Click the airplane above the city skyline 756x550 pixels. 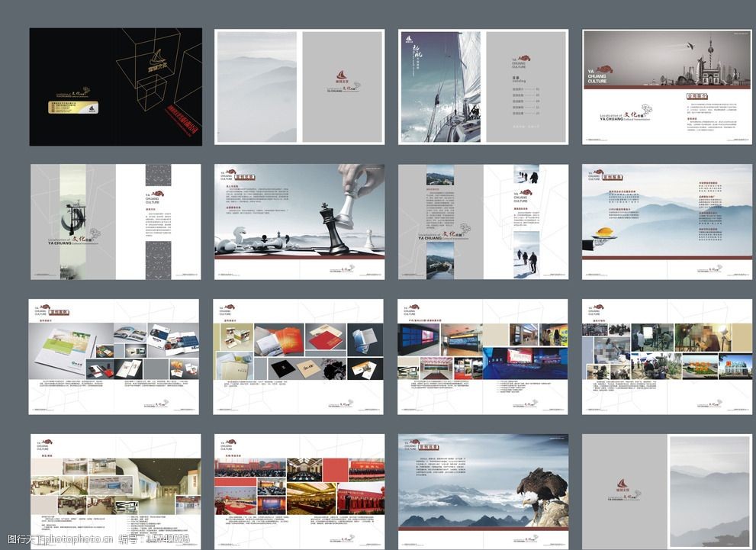[x=690, y=45]
